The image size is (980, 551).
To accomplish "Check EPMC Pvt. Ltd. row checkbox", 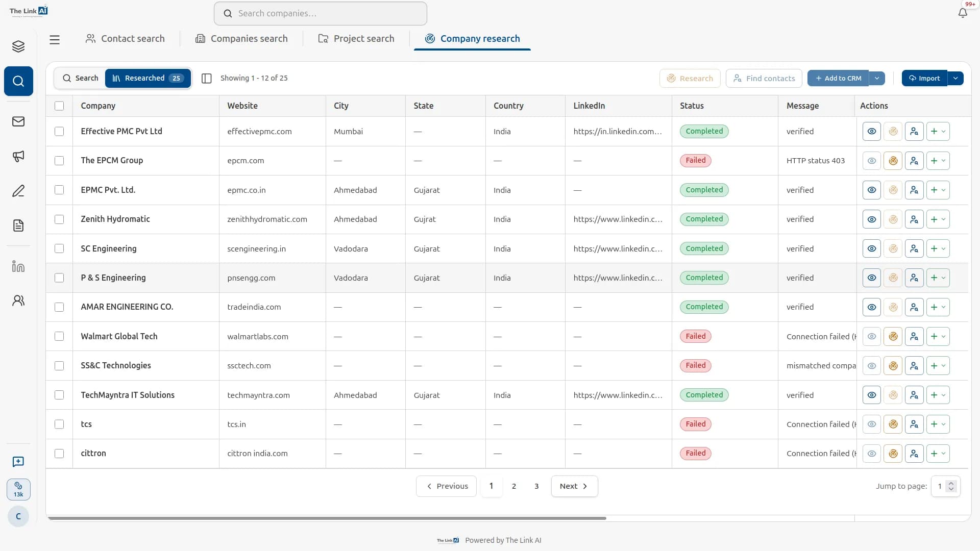I will [x=59, y=190].
